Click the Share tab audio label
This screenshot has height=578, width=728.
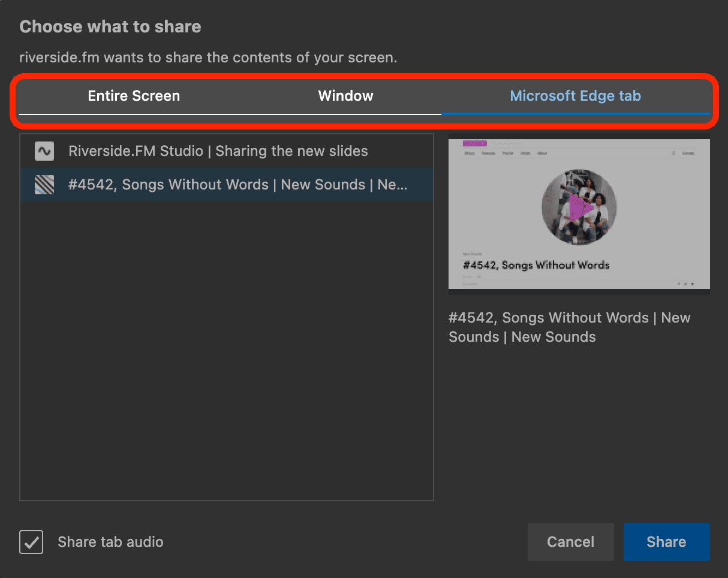(x=110, y=542)
